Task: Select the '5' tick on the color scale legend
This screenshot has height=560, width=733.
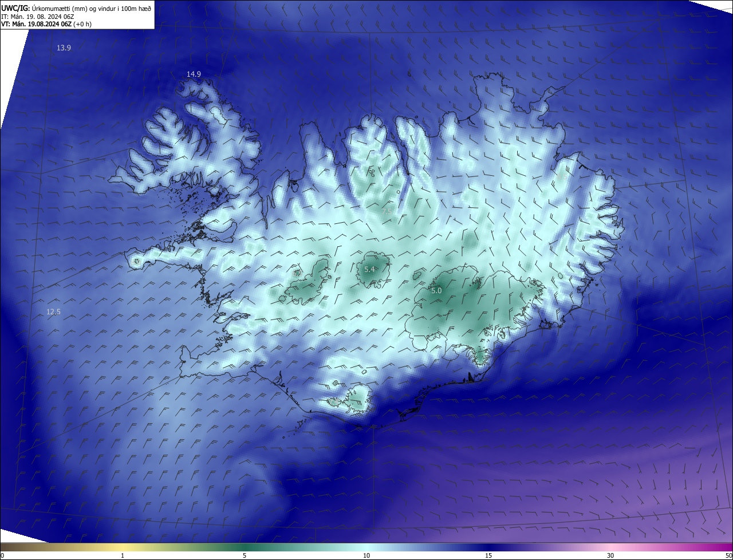Action: 245,555
